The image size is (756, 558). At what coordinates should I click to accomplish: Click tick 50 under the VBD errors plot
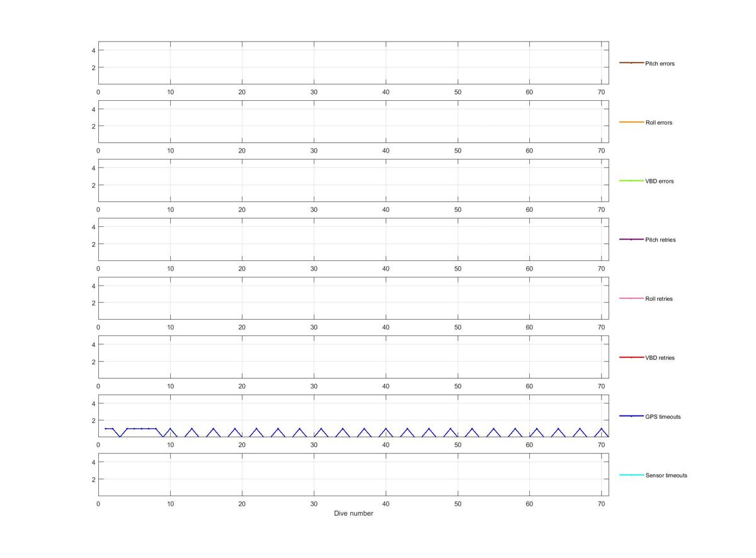pos(457,210)
